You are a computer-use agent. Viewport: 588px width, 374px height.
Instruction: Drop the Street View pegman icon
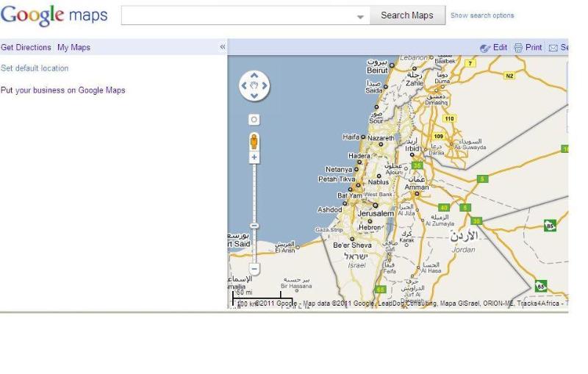point(254,141)
